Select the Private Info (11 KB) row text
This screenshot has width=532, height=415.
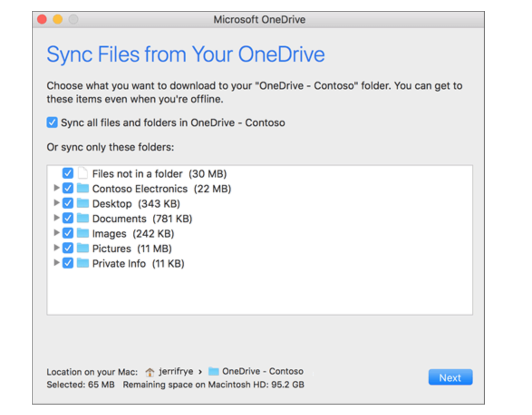click(138, 264)
